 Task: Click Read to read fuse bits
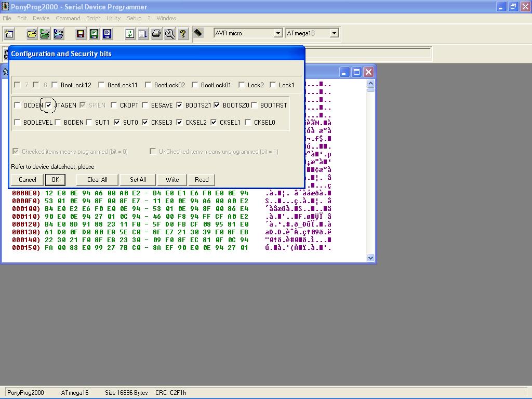coord(202,180)
